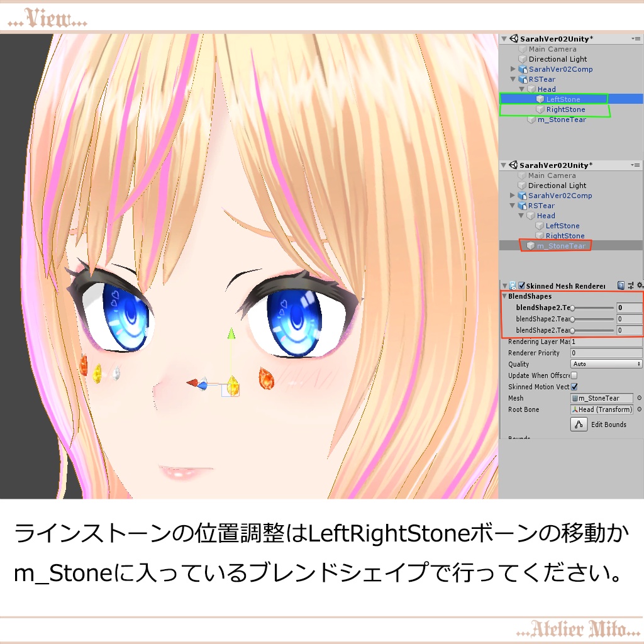
Task: Click the presets icon on Skinned Mesh Renderer
Action: [631, 286]
